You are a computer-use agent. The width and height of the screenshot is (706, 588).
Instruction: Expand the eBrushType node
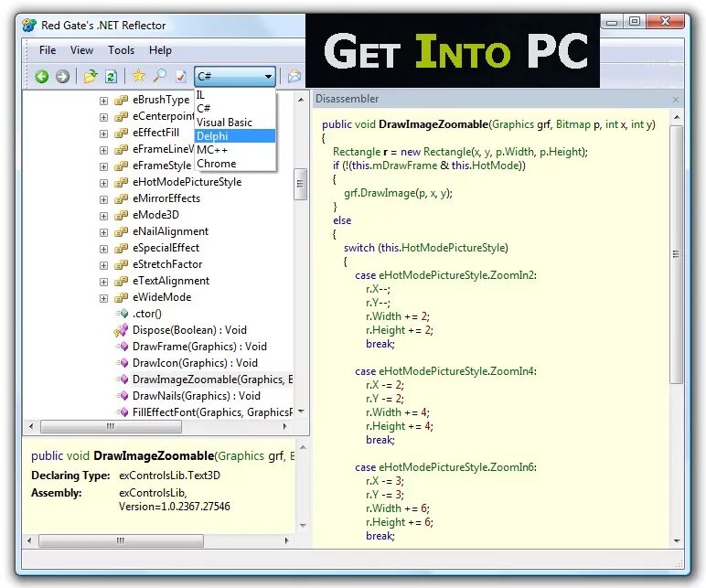[x=103, y=101]
